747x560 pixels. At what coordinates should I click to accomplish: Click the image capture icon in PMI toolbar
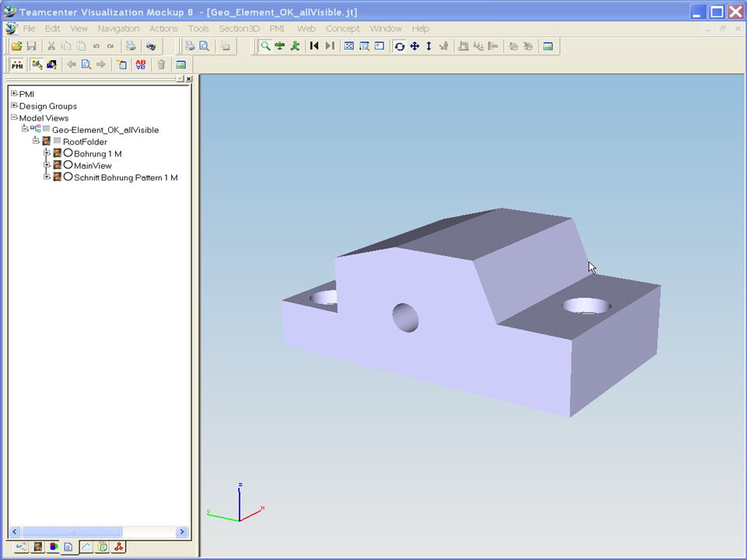tap(181, 65)
